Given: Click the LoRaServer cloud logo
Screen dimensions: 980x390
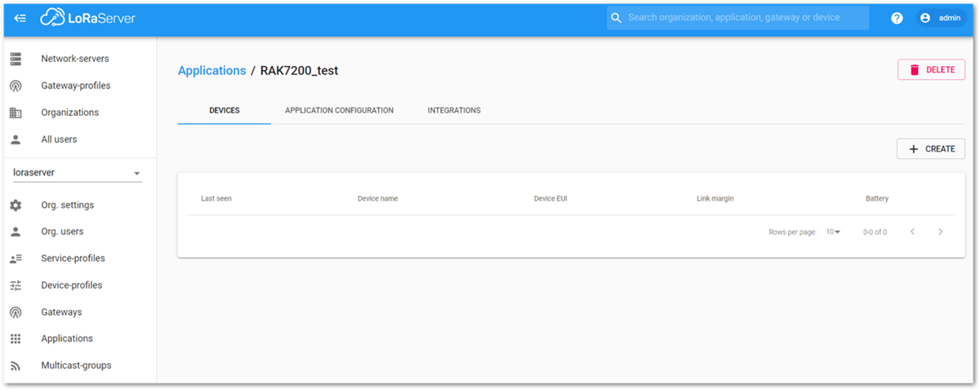Looking at the screenshot, I should tap(88, 18).
